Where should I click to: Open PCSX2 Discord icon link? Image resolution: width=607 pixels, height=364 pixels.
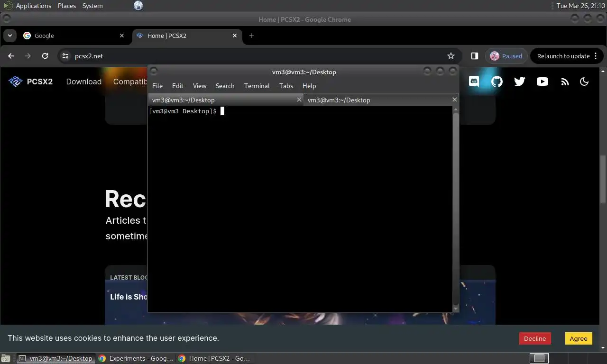[474, 82]
